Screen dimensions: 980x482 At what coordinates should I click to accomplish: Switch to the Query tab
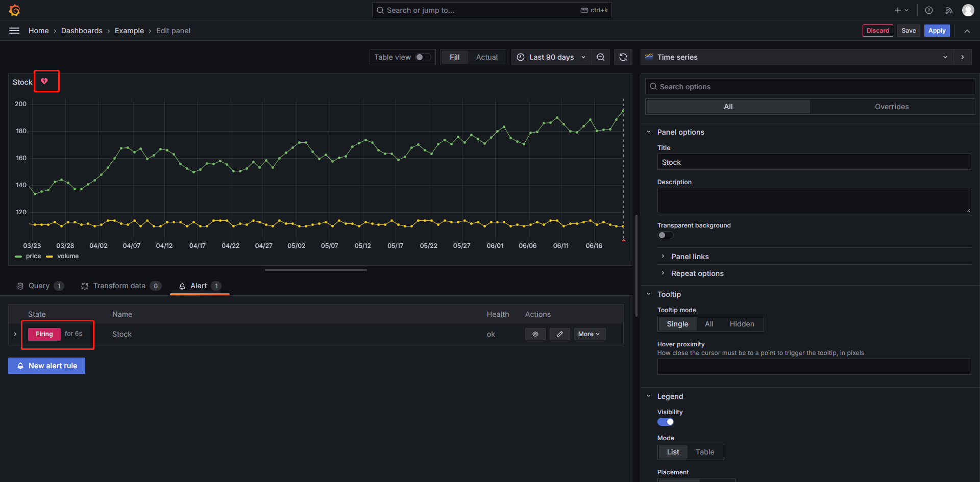[39, 286]
